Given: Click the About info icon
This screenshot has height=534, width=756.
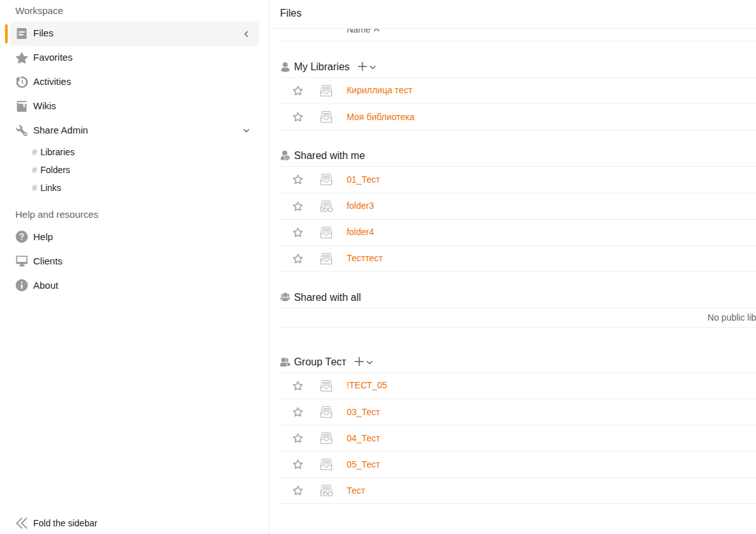Looking at the screenshot, I should [22, 286].
